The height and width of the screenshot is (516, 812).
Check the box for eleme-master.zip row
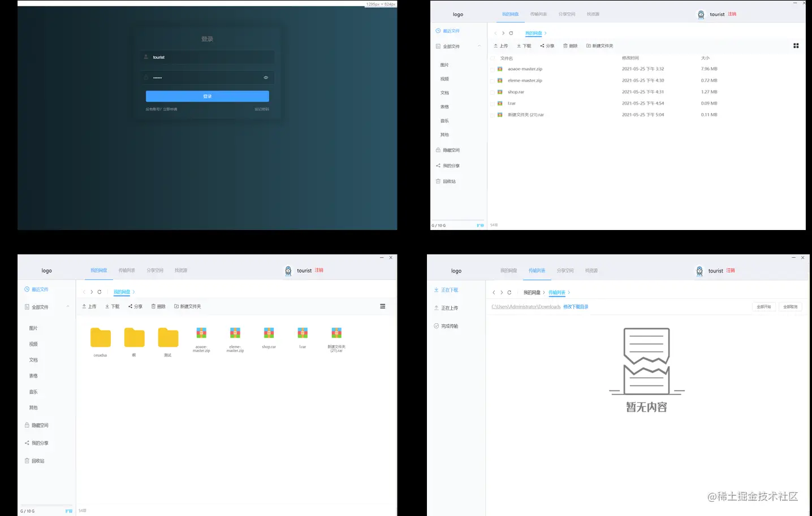(x=493, y=81)
